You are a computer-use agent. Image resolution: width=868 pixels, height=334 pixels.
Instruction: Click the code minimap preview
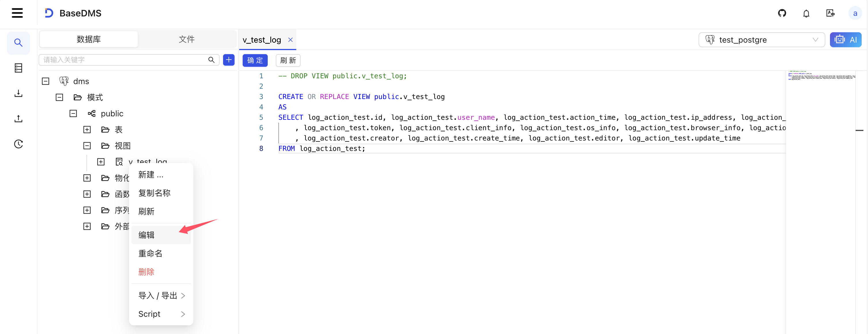point(820,76)
